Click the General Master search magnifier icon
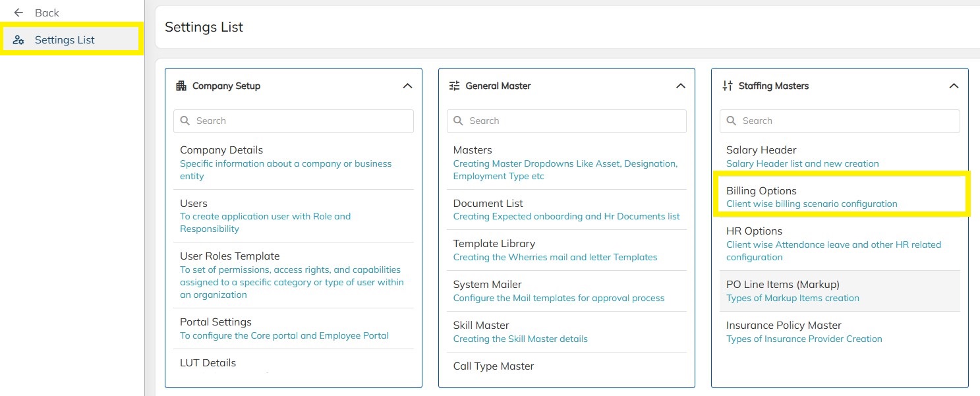 coord(459,121)
